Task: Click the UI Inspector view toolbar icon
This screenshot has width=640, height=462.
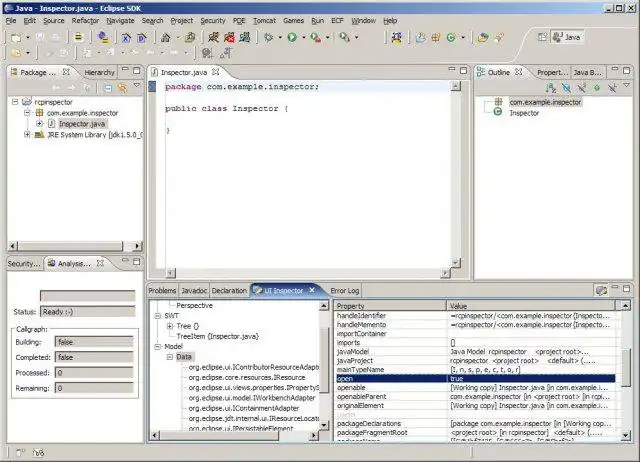Action: point(601,290)
